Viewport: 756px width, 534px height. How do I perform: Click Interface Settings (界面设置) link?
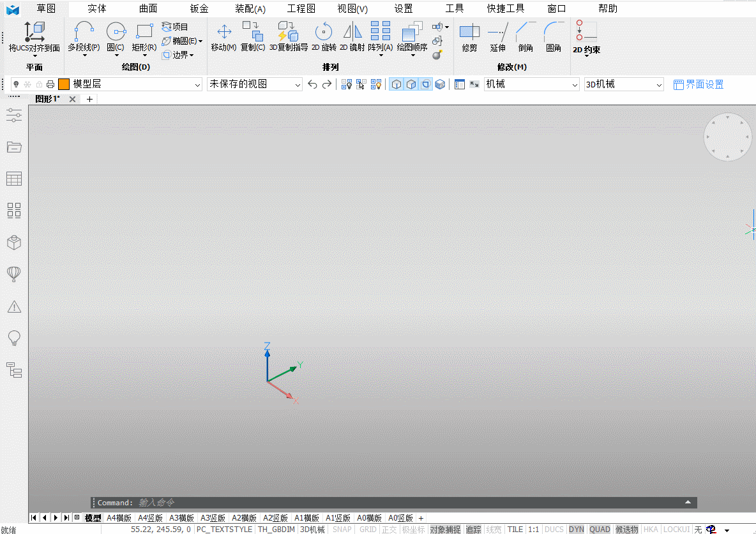point(699,84)
